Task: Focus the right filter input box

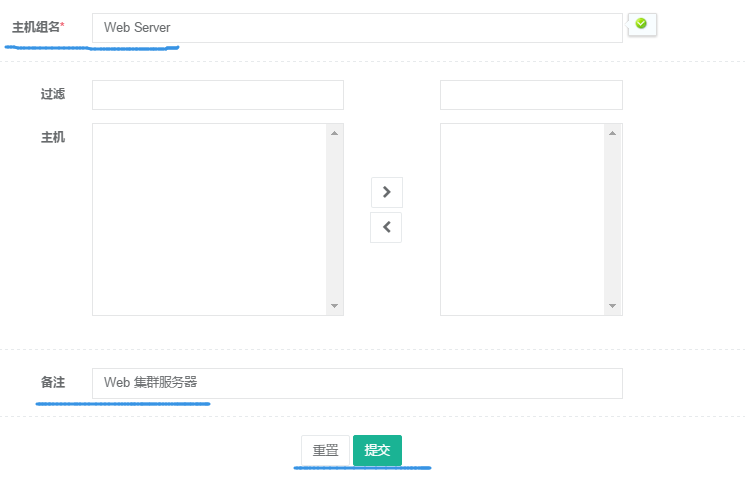Action: click(x=531, y=95)
